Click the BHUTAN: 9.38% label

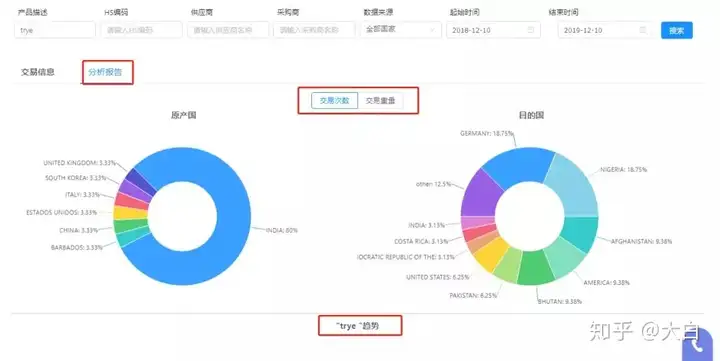[x=560, y=302]
